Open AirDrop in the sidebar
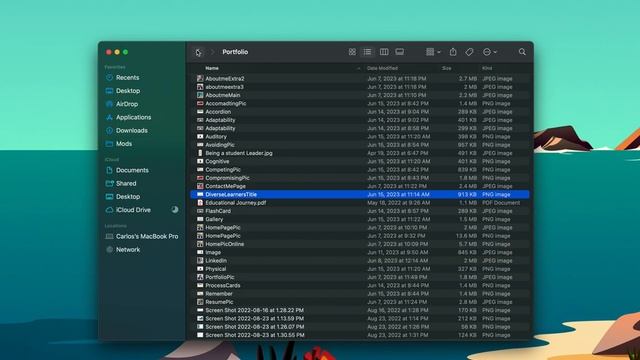The height and width of the screenshot is (360, 640). point(127,104)
